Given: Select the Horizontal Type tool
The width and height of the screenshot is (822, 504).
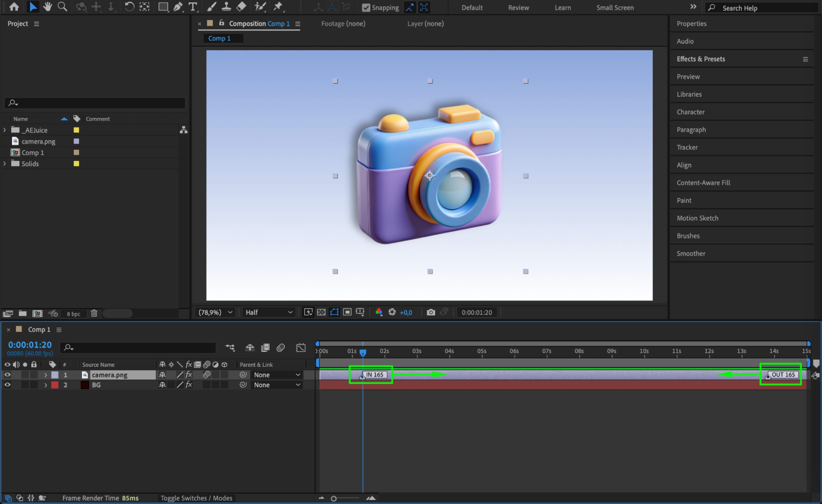Looking at the screenshot, I should pos(192,7).
